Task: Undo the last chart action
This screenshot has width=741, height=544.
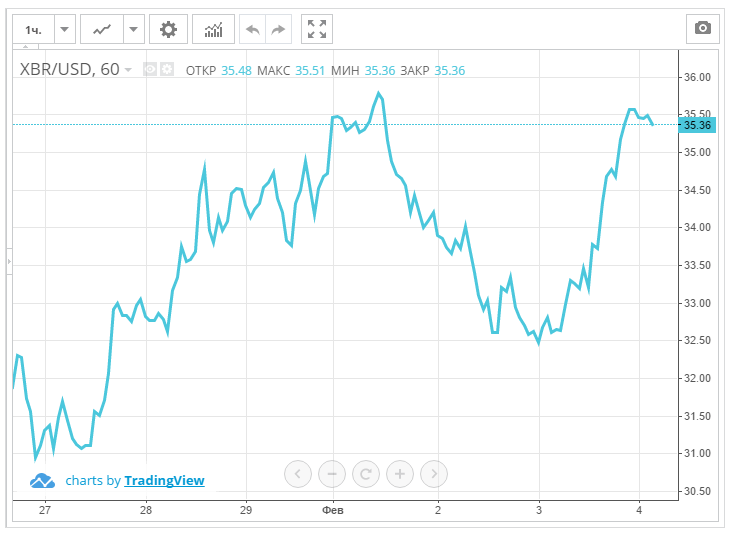Action: coord(252,30)
